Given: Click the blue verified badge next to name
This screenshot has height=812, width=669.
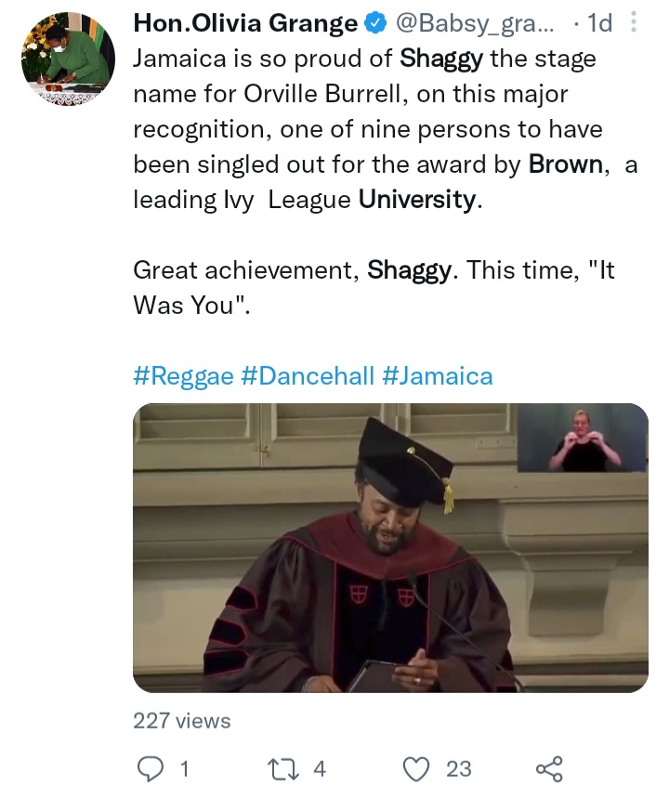Looking at the screenshot, I should point(376,23).
